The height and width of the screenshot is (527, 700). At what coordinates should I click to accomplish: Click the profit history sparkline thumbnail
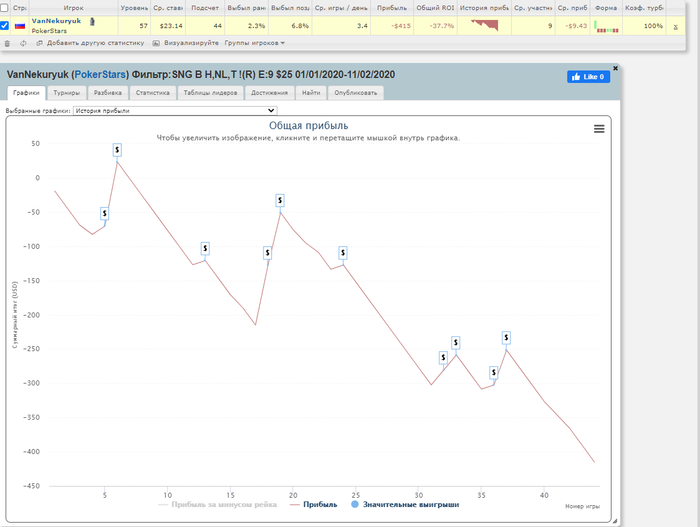coord(484,25)
